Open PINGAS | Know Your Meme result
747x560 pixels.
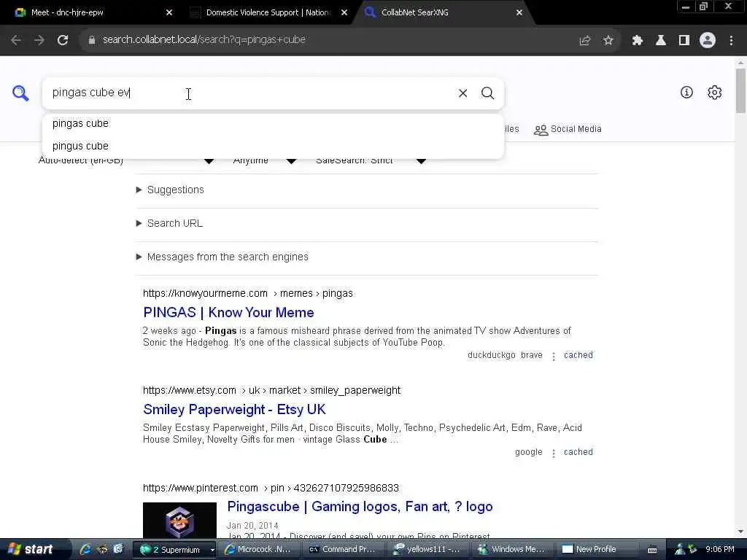[228, 312]
